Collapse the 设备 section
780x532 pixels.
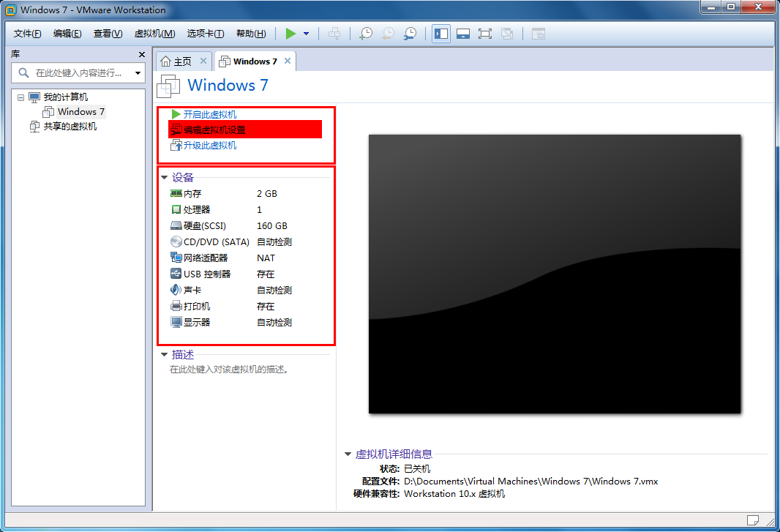tap(164, 178)
